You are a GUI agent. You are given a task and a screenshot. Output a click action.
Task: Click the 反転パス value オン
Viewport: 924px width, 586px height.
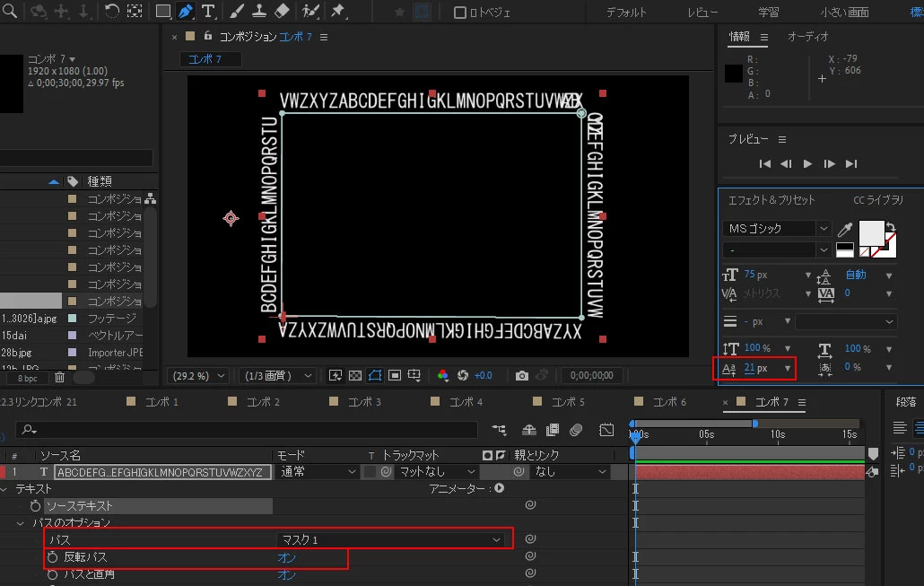coord(286,557)
